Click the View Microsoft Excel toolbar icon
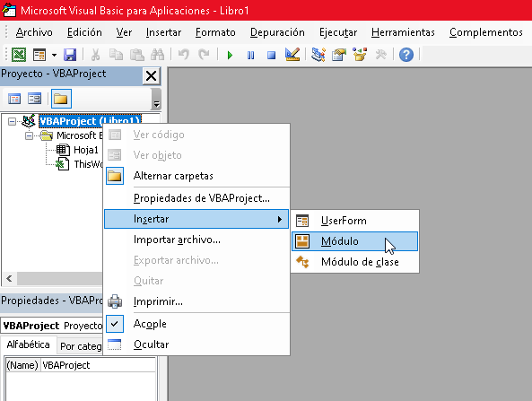This screenshot has width=532, height=401. click(x=19, y=55)
